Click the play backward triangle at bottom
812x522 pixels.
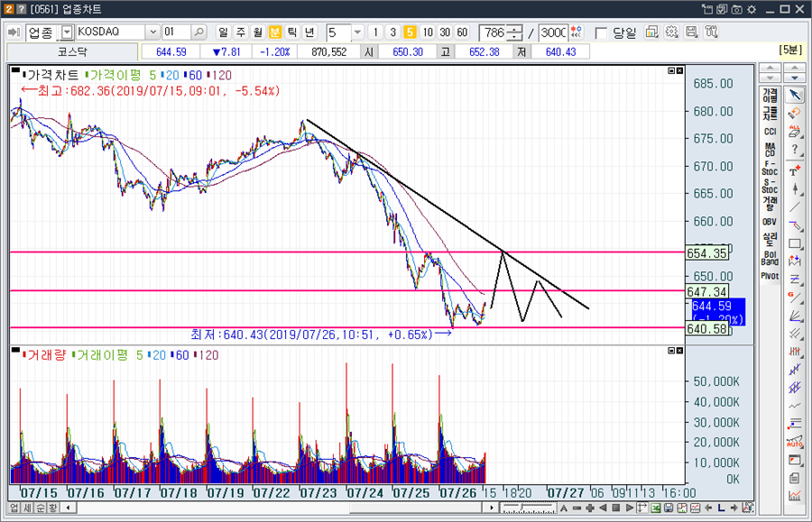603,508
